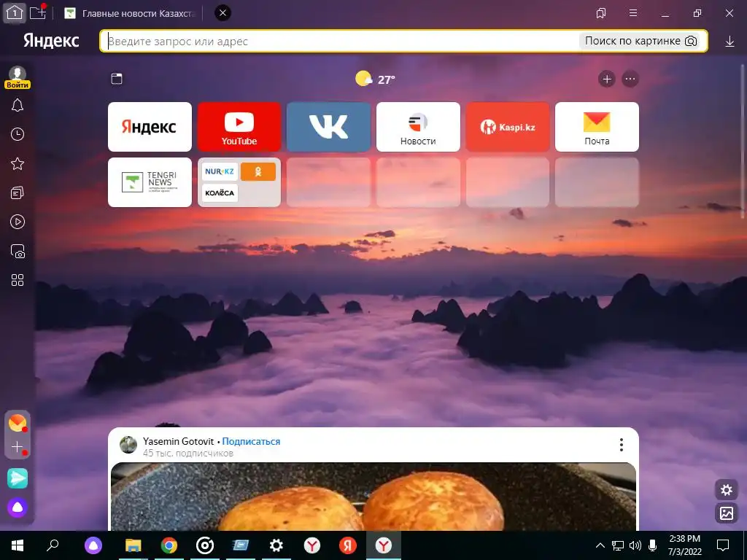Open notifications bell in sidebar
Viewport: 747px width, 560px height.
coord(18,105)
